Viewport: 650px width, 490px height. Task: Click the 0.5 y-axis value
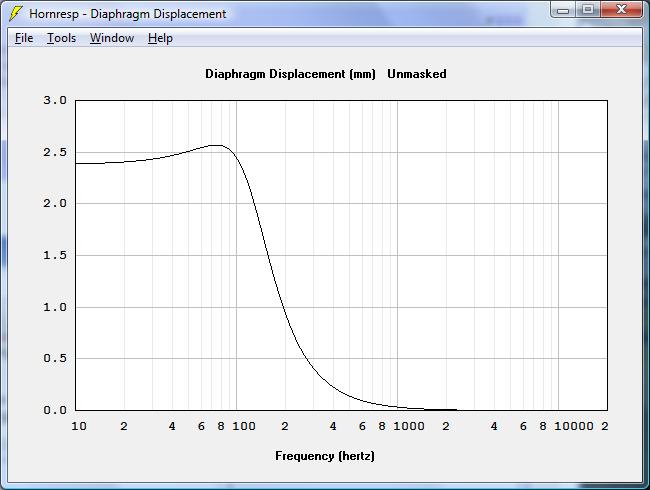(x=55, y=358)
